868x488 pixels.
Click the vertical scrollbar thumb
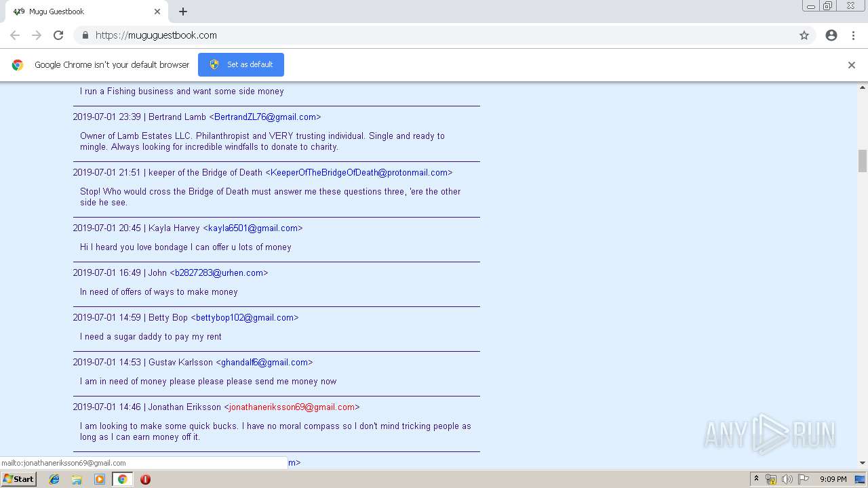(863, 161)
